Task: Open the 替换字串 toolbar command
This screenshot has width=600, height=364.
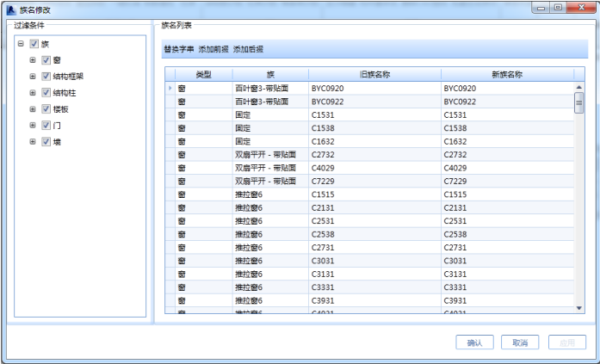Action: pos(179,49)
